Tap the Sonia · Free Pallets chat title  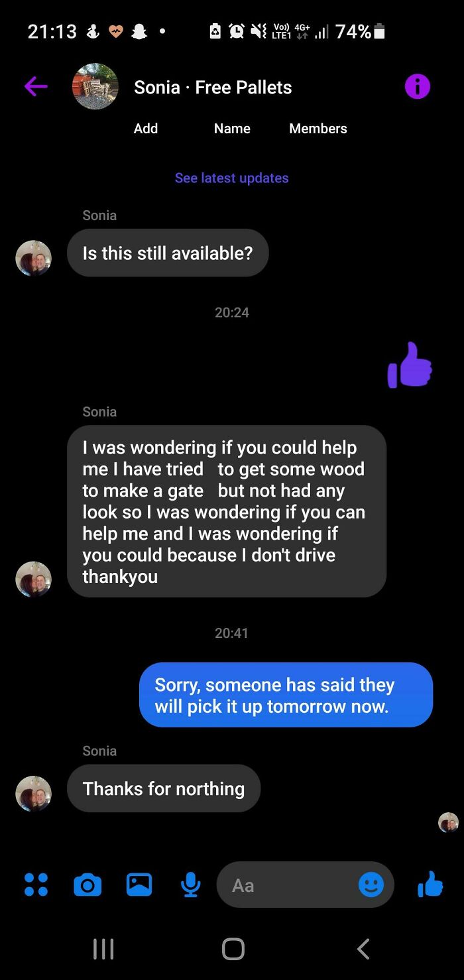tap(212, 87)
